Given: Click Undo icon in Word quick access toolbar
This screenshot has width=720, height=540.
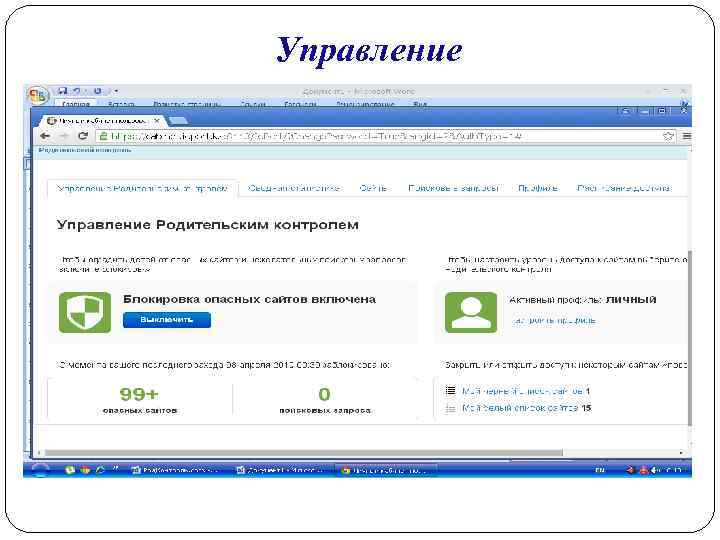Looking at the screenshot, I should coord(77,91).
